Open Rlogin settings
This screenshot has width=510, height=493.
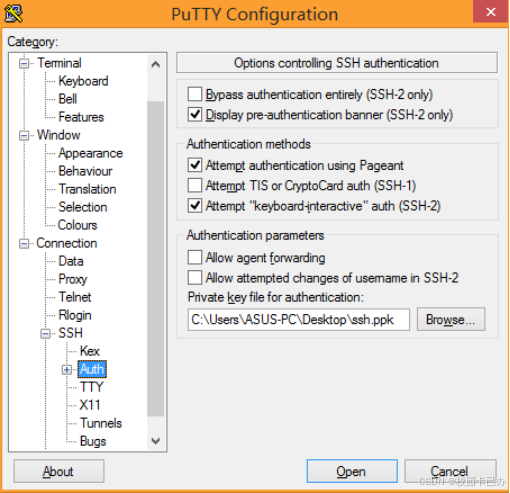pos(75,315)
